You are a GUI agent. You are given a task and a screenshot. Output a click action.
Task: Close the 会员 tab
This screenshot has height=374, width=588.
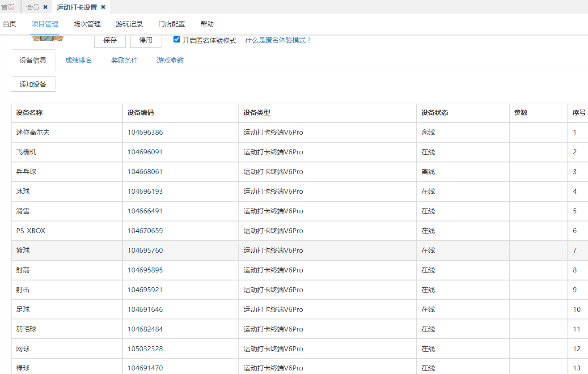[x=45, y=7]
